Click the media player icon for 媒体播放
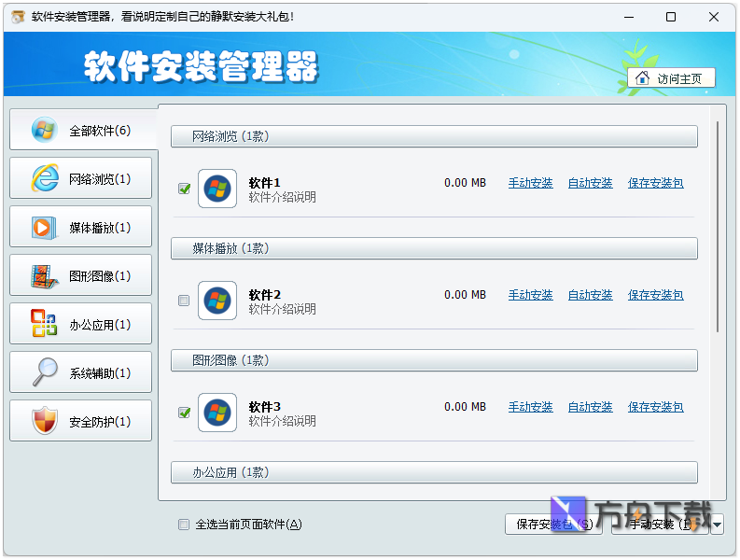This screenshot has width=740, height=560. (x=45, y=228)
